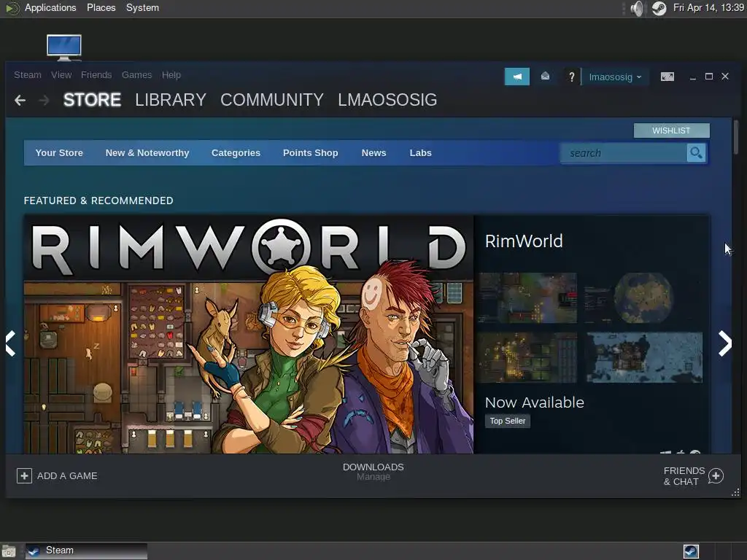Open the Points Shop link

[311, 153]
